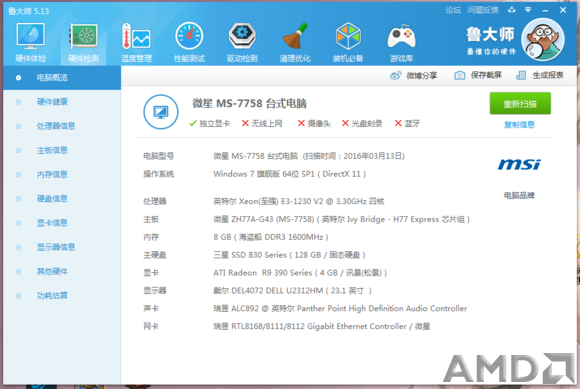Open 温度管理 temperature management icon

click(136, 42)
